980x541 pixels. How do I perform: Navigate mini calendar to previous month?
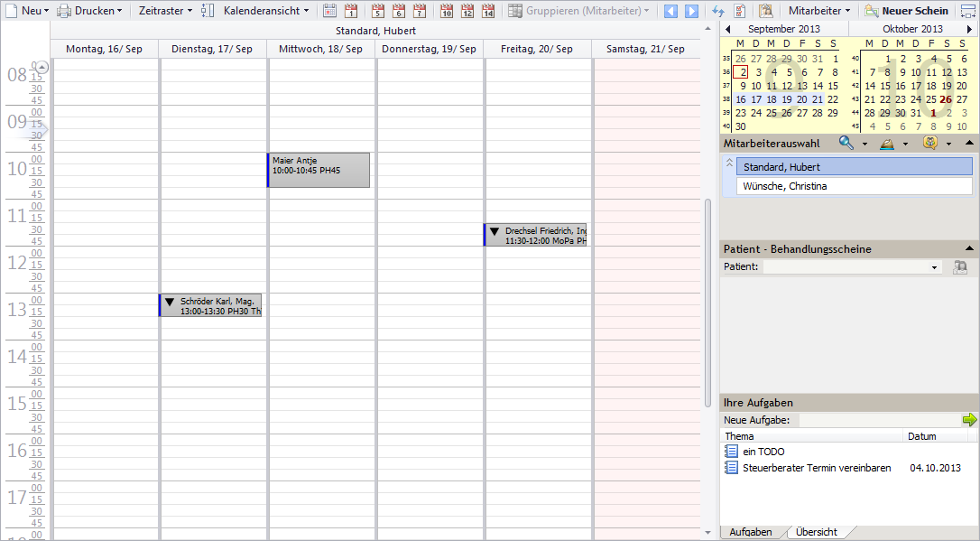pyautogui.click(x=727, y=29)
